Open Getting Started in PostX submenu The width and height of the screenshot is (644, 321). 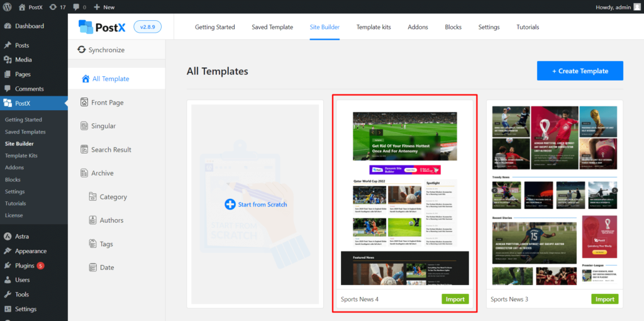pyautogui.click(x=23, y=120)
